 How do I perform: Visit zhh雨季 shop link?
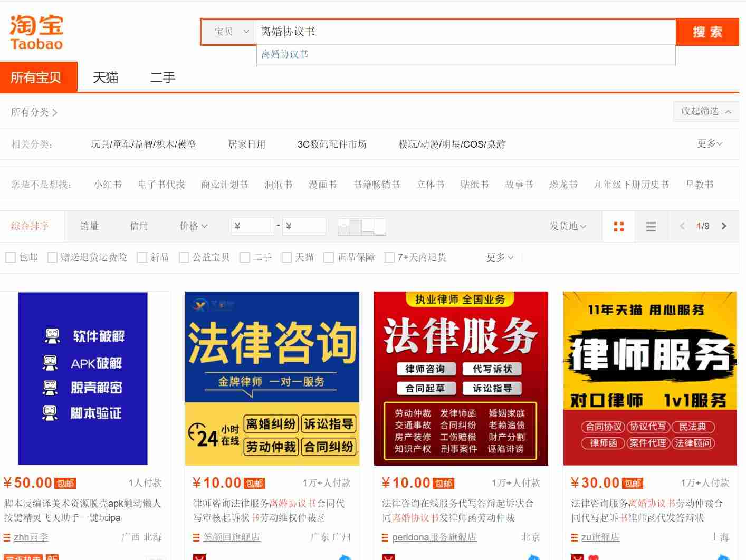pos(31,537)
